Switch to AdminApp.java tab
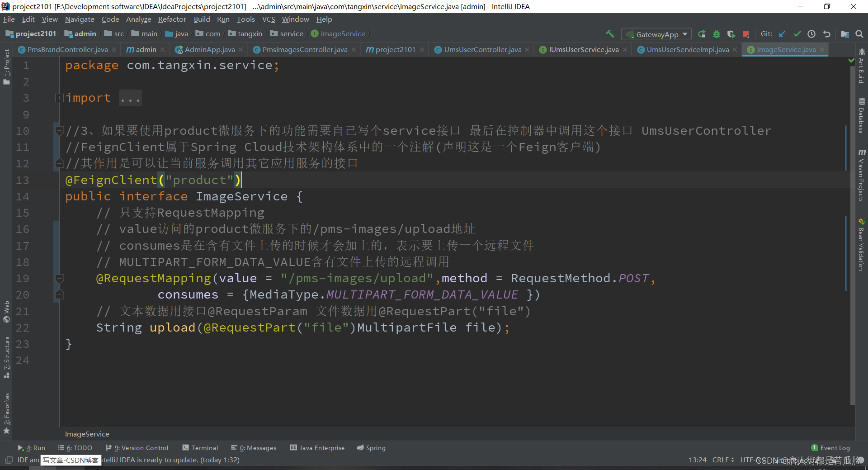The width and height of the screenshot is (868, 470). [x=209, y=50]
